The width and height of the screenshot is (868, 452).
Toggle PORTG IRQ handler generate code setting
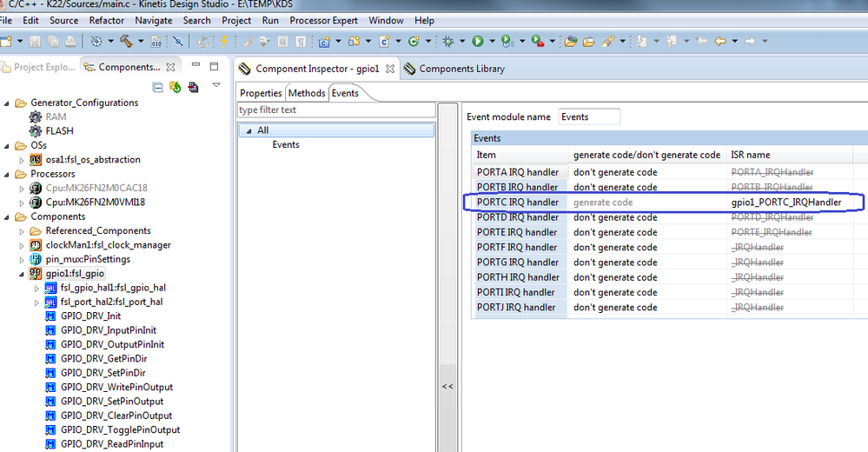click(x=646, y=262)
